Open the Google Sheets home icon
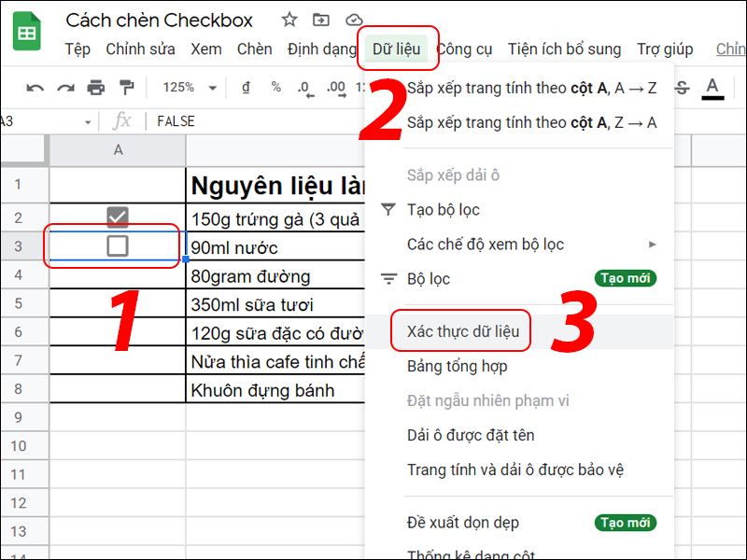The width and height of the screenshot is (747, 560). point(27,32)
